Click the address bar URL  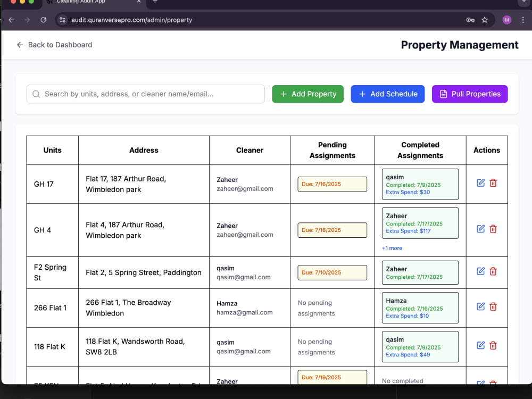pos(131,20)
